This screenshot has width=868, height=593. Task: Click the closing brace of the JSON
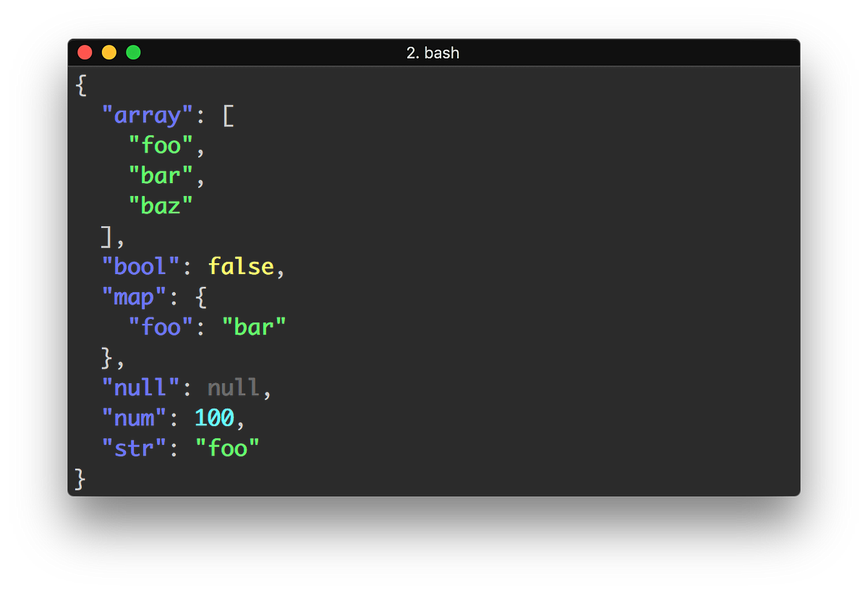(x=80, y=479)
